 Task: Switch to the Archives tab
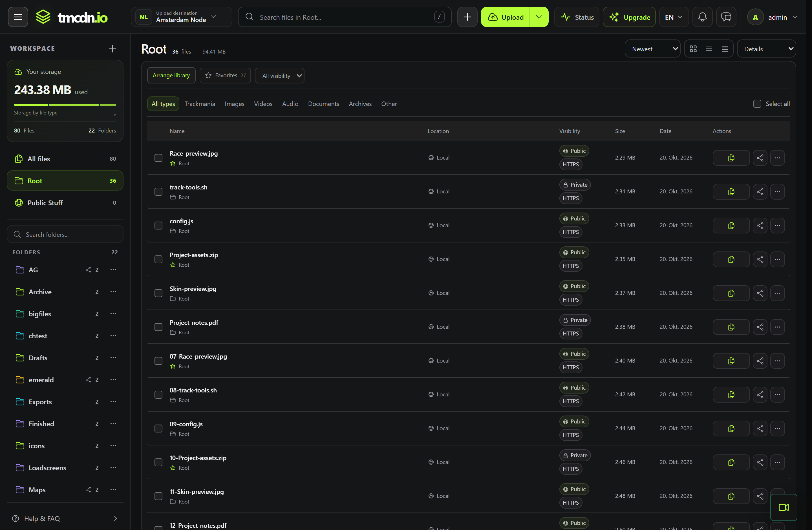(360, 104)
